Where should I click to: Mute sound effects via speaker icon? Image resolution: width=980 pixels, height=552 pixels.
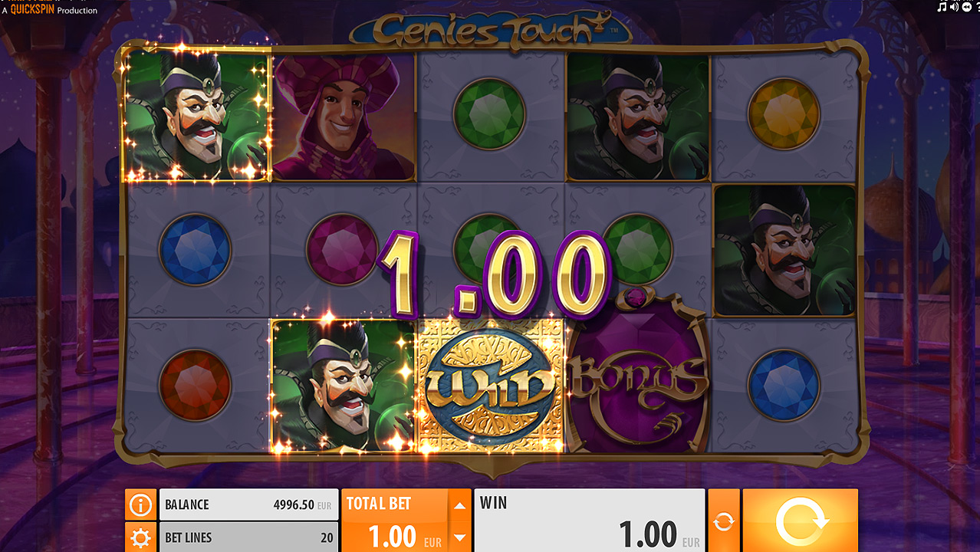coord(954,7)
